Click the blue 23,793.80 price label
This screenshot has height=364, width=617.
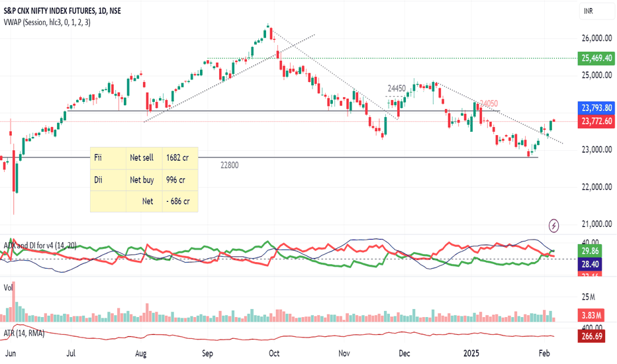pyautogui.click(x=596, y=108)
